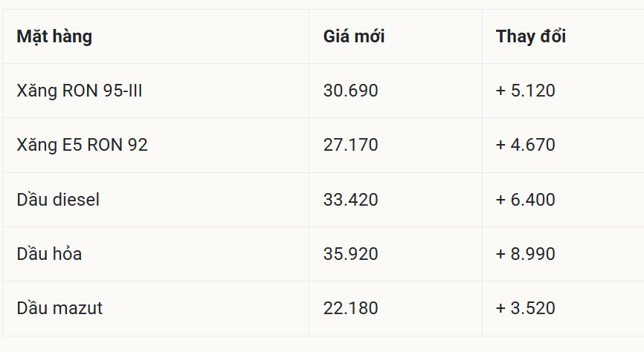This screenshot has height=352, width=644.
Task: Click the price value 35.920
Action: click(x=350, y=254)
